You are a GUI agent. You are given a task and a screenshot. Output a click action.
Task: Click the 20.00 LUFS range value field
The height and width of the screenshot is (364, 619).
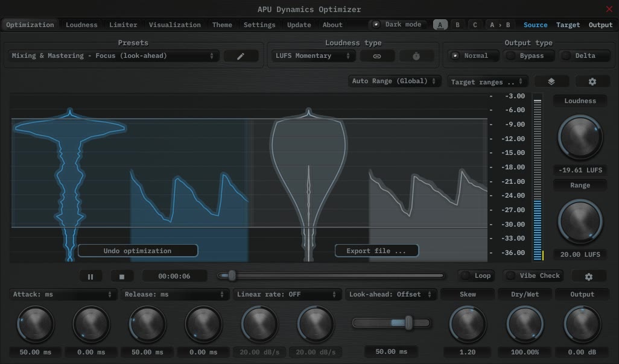coord(580,254)
